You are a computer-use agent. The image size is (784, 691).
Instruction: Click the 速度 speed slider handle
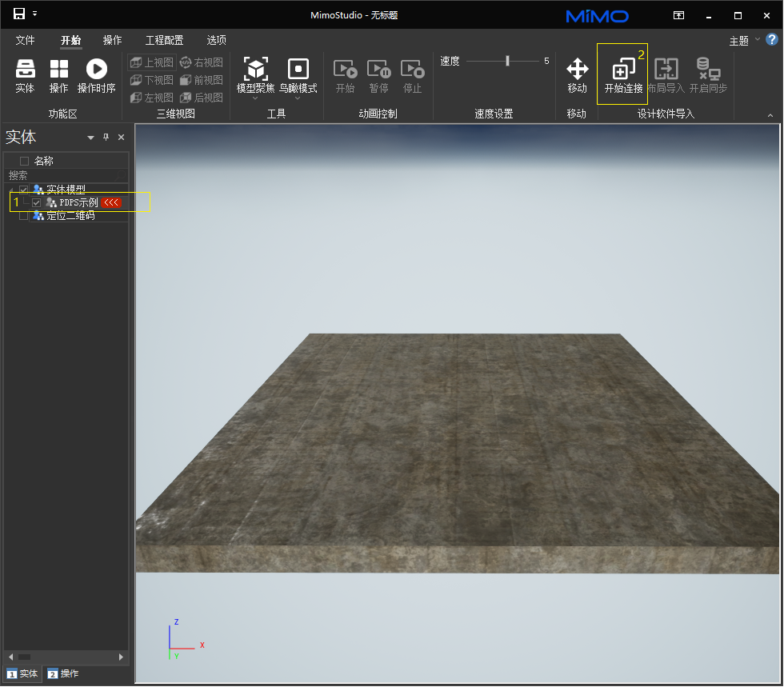click(x=507, y=61)
